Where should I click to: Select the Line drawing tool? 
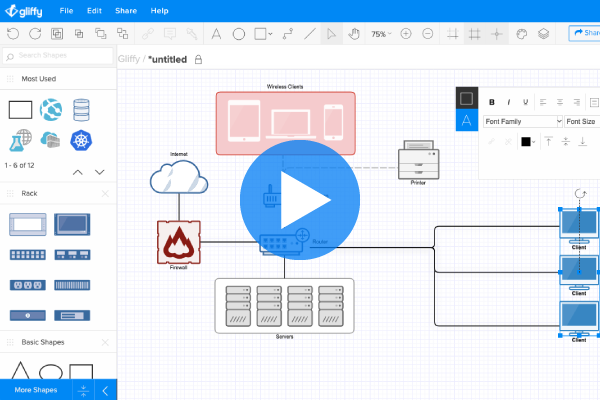coord(309,33)
